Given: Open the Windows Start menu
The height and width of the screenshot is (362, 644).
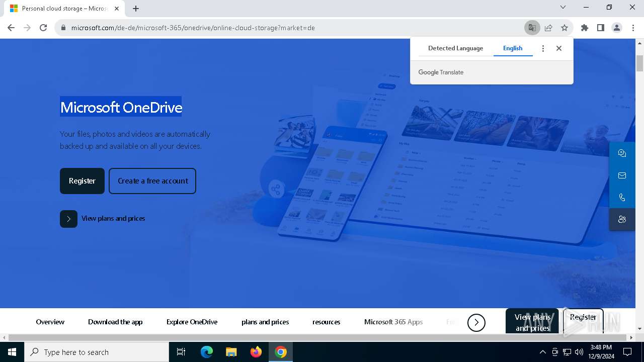Looking at the screenshot, I should 12,352.
